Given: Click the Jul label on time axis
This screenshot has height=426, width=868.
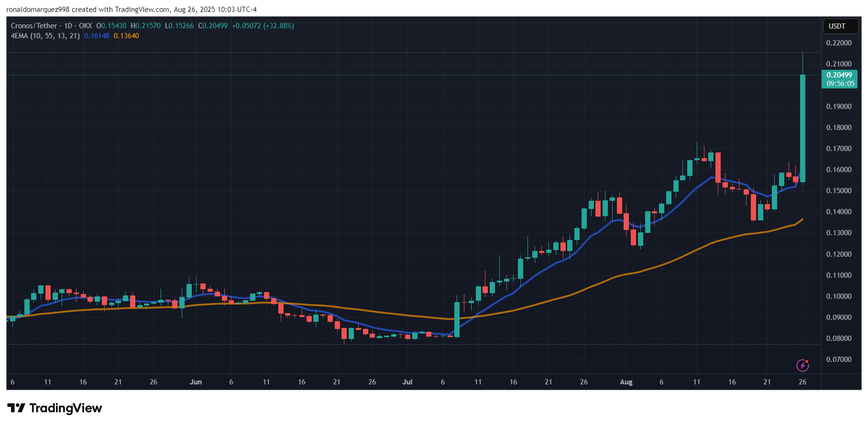Looking at the screenshot, I should [407, 382].
